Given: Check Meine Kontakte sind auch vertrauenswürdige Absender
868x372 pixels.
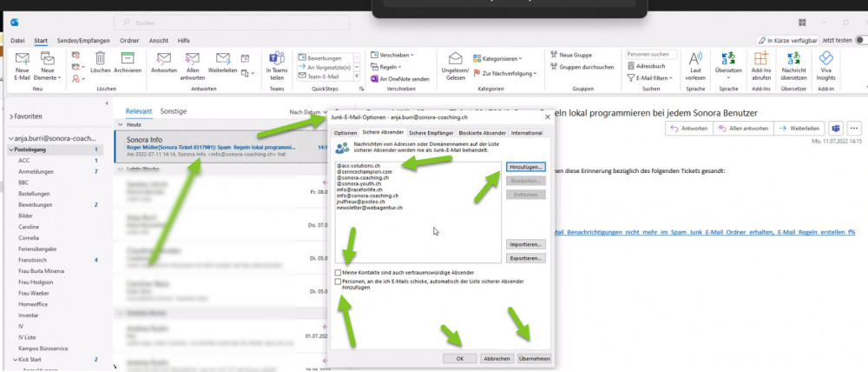Looking at the screenshot, I should point(338,273).
